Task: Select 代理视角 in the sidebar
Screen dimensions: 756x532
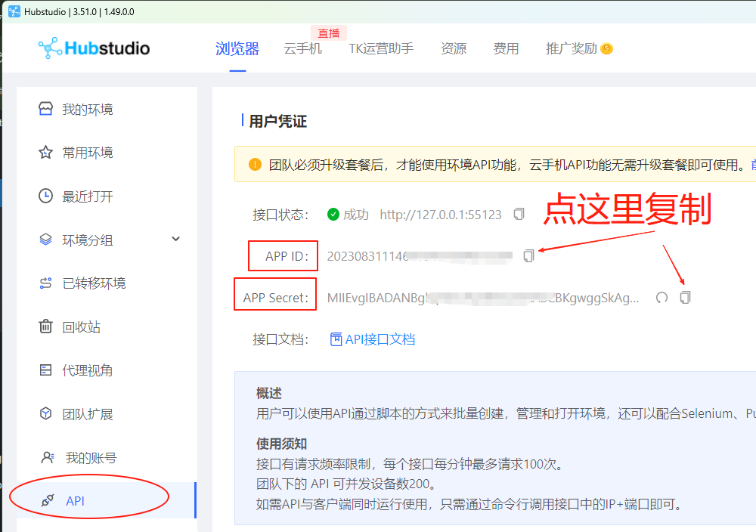Action: coord(91,370)
